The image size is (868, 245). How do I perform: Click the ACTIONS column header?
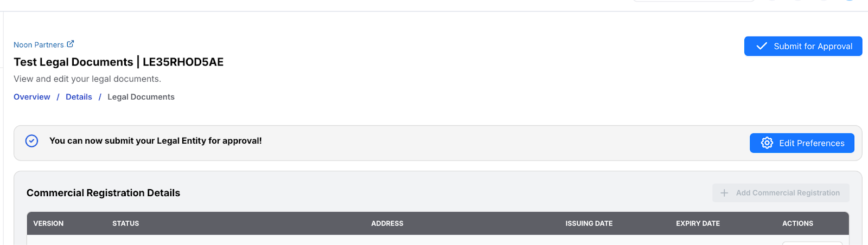797,223
